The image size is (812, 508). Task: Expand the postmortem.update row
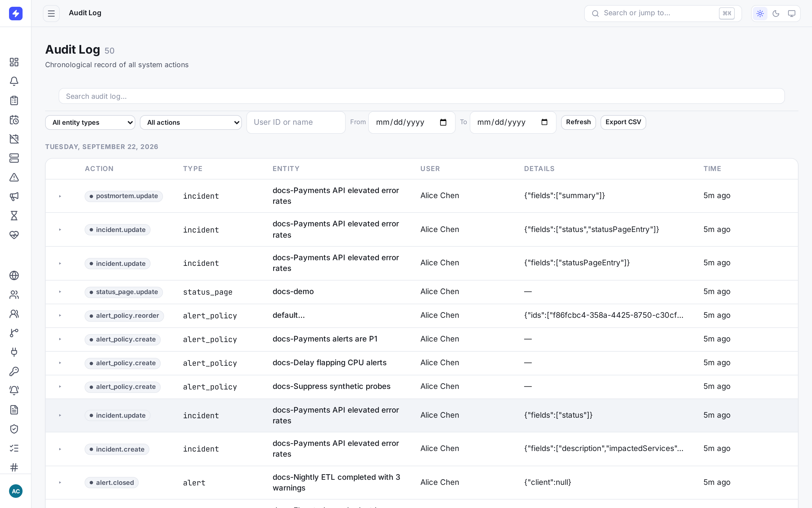(x=60, y=196)
